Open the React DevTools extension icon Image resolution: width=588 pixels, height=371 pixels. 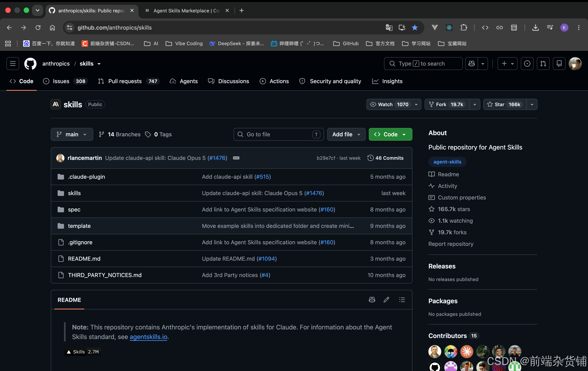(x=449, y=28)
